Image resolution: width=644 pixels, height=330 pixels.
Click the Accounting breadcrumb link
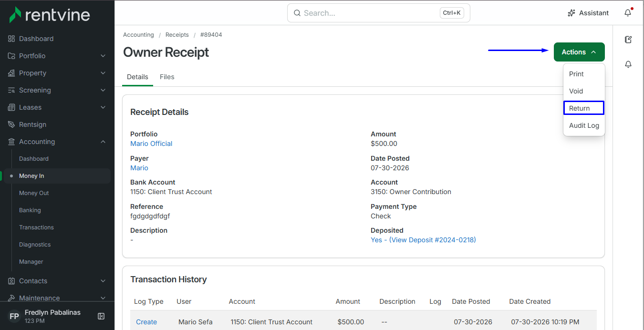click(138, 35)
